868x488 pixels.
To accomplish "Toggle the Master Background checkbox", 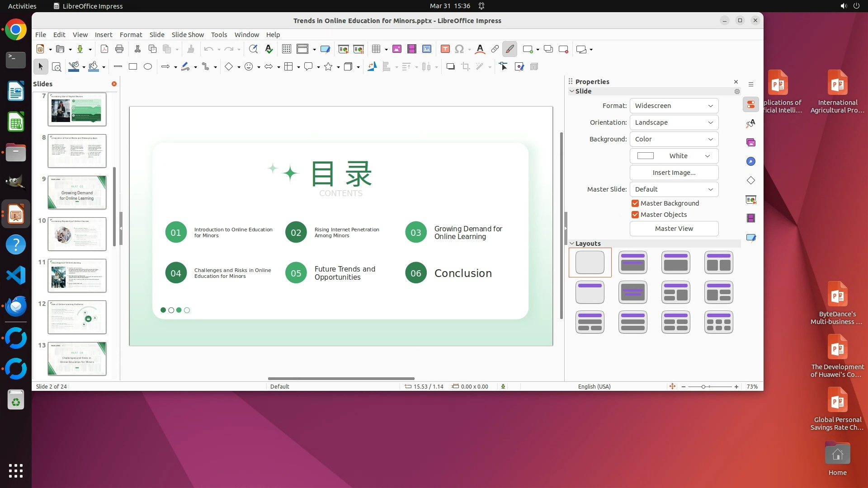I will click(x=635, y=203).
